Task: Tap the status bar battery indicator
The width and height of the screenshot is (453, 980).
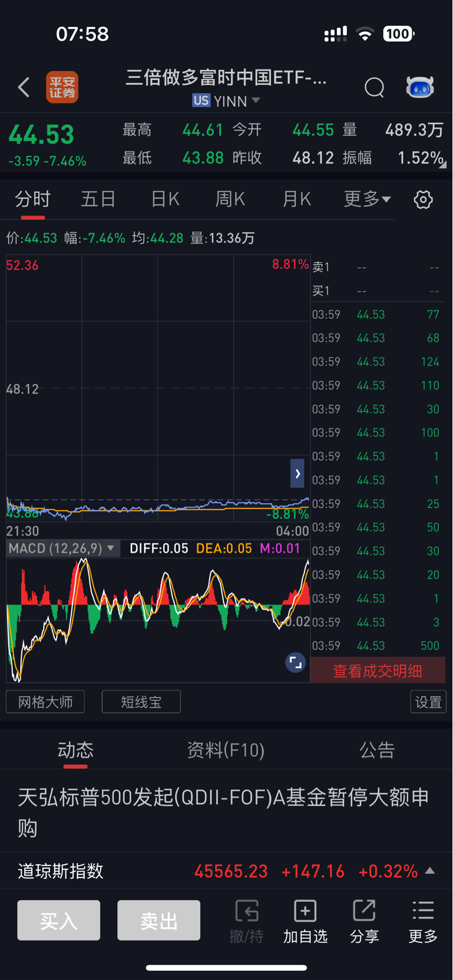Action: point(399,34)
